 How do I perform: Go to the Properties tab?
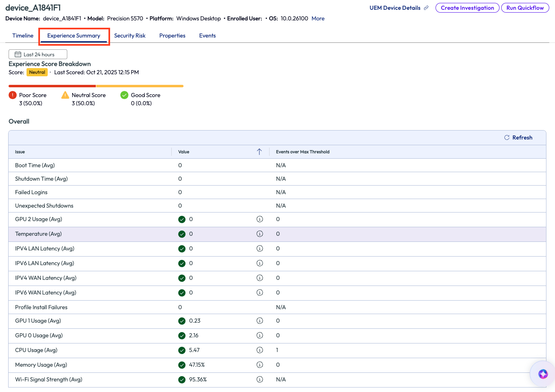point(172,36)
